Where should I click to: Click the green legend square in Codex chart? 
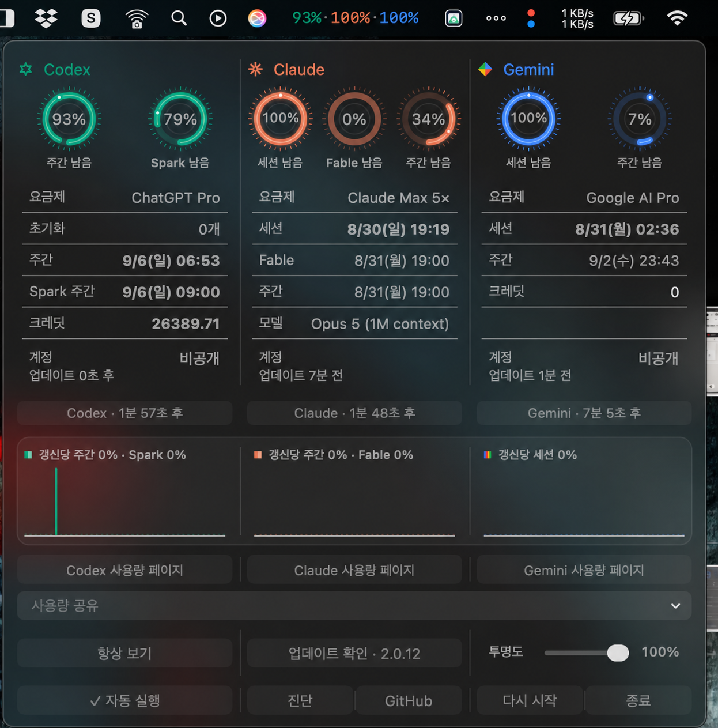tap(28, 455)
